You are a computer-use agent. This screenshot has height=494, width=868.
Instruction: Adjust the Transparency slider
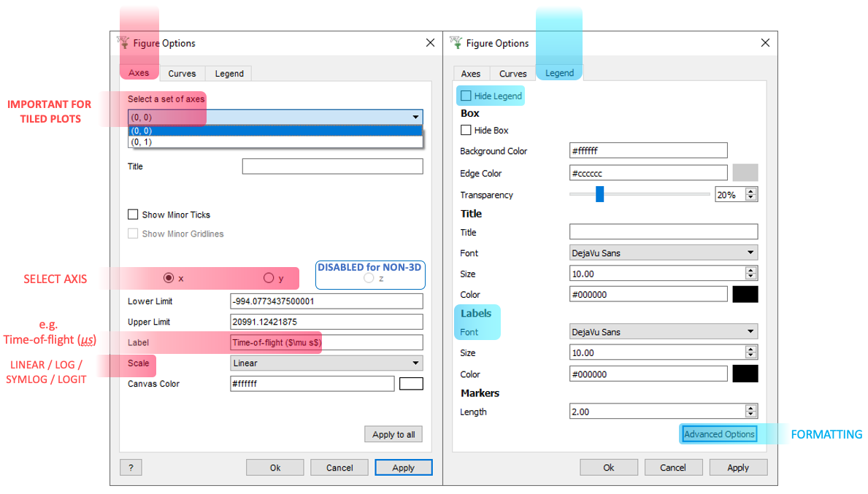599,194
